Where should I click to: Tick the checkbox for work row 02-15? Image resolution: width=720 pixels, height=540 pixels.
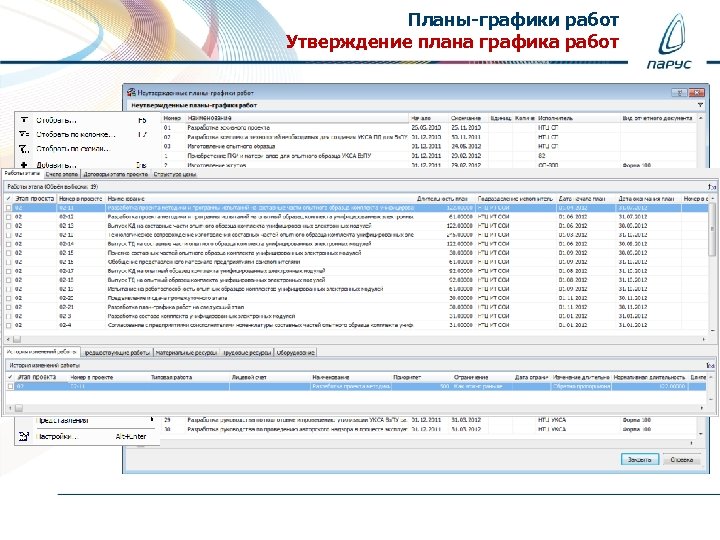pyautogui.click(x=9, y=253)
